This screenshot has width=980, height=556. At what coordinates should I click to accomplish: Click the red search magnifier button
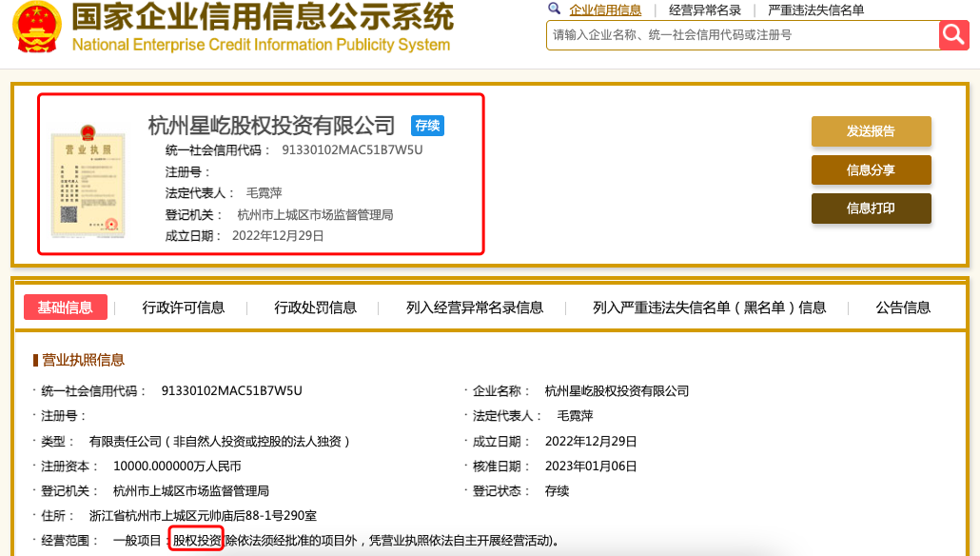pyautogui.click(x=953, y=35)
